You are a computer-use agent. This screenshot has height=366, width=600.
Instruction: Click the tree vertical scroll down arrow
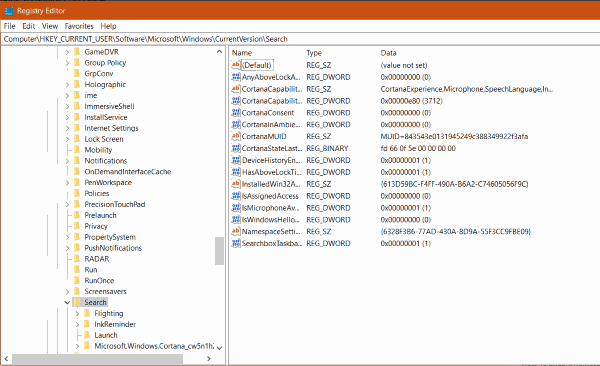(x=219, y=348)
